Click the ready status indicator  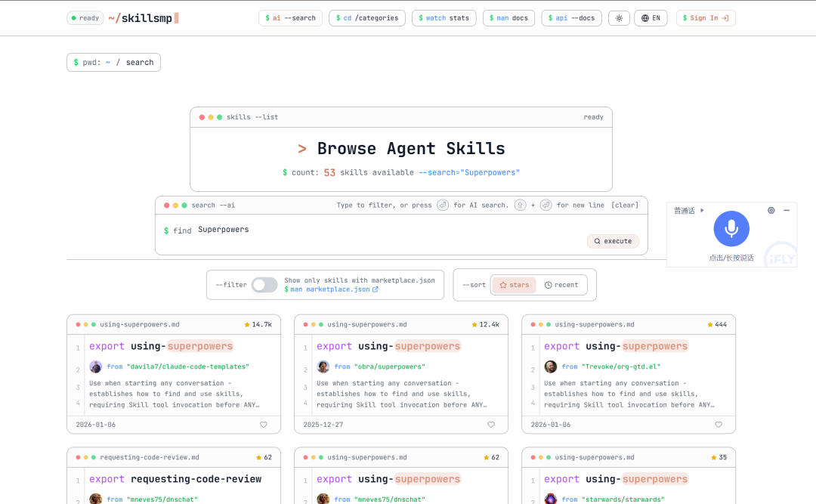[85, 18]
